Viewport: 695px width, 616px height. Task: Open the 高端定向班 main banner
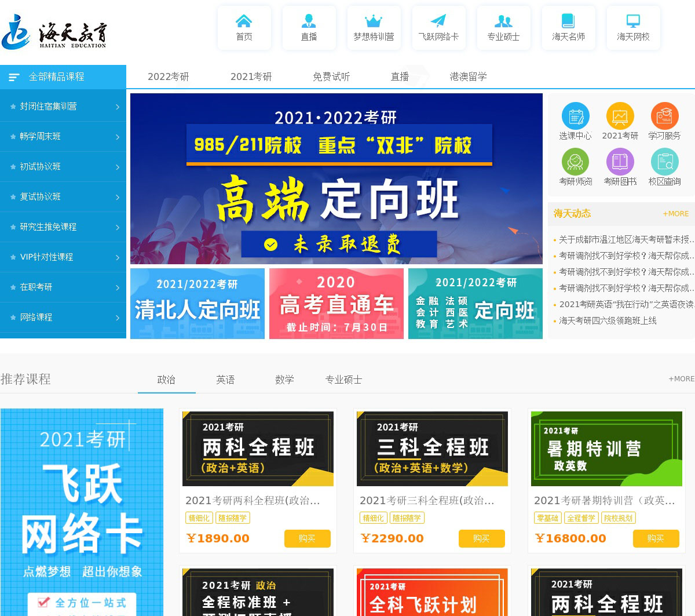336,178
